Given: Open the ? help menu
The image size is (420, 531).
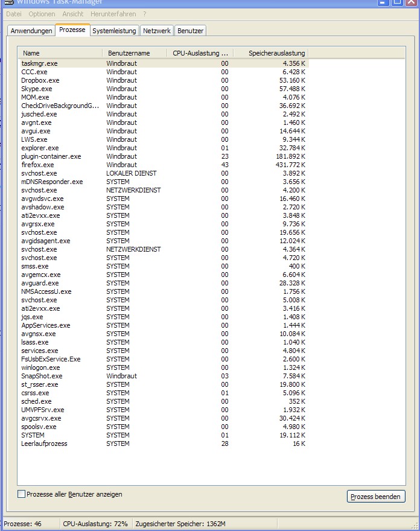Looking at the screenshot, I should (145, 14).
